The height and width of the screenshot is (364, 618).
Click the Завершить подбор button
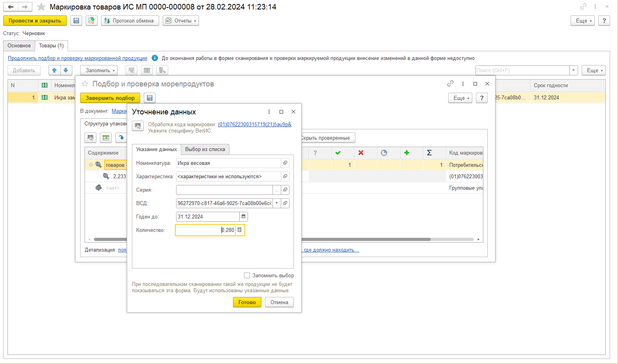(110, 98)
